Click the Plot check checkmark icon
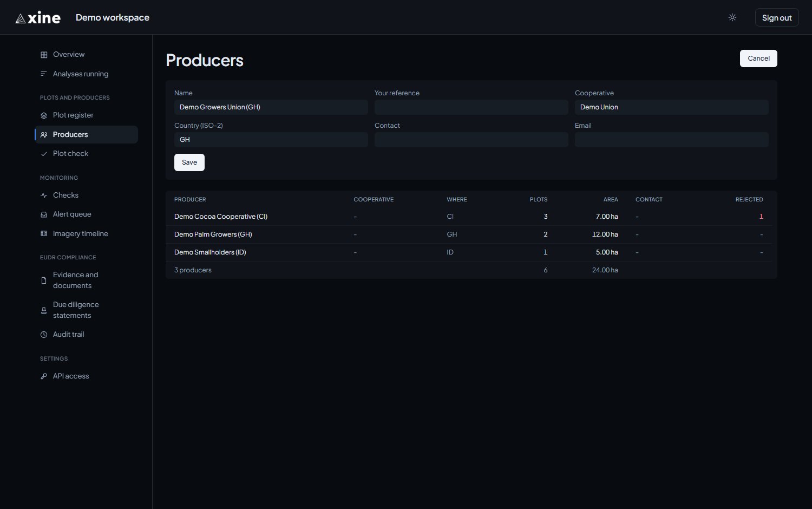 pyautogui.click(x=44, y=154)
